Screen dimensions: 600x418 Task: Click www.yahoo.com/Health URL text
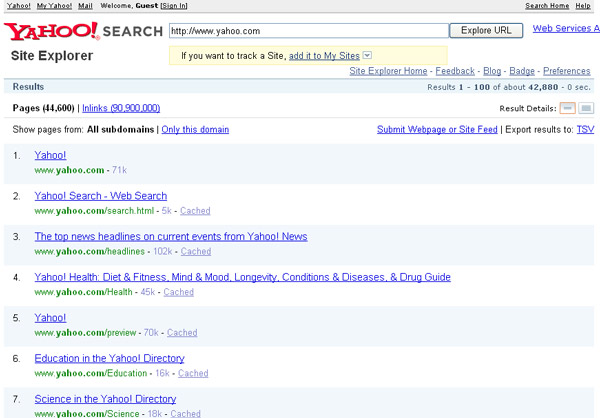[83, 292]
